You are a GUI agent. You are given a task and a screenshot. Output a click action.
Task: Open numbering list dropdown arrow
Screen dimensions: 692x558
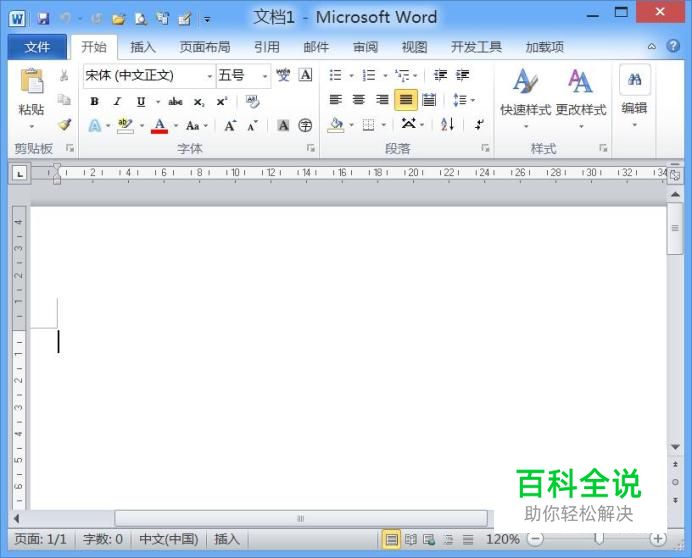(385, 75)
